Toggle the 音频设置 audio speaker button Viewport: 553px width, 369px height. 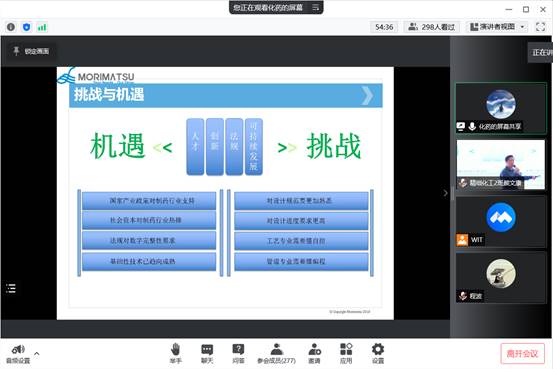point(18,354)
